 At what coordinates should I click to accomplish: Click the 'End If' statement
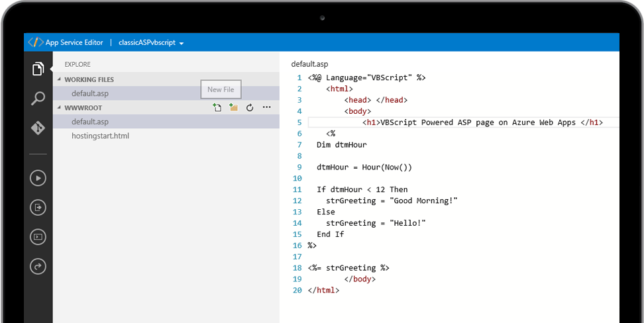[330, 234]
